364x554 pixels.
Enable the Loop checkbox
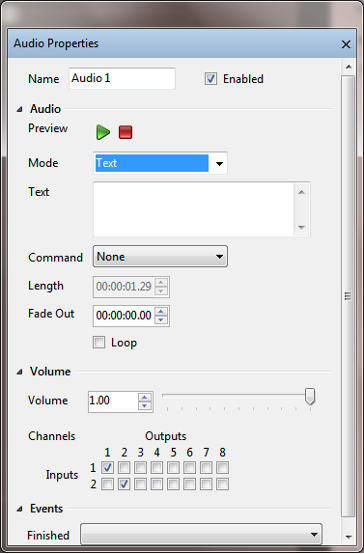pyautogui.click(x=99, y=342)
